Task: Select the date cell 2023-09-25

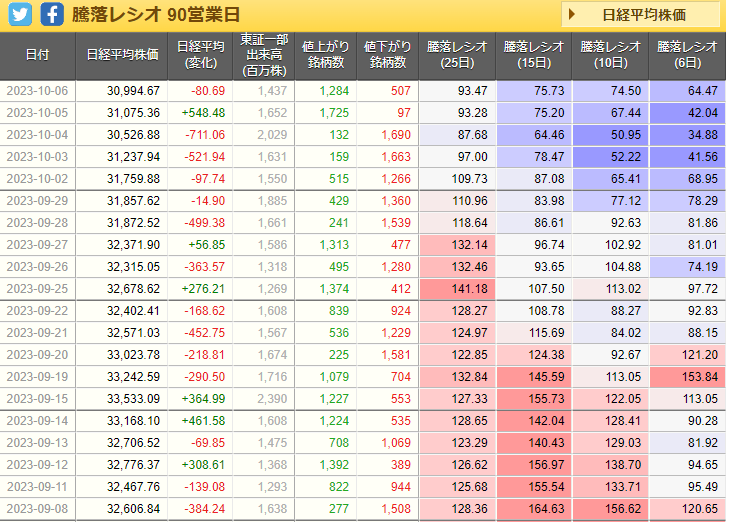Action: pyautogui.click(x=37, y=289)
